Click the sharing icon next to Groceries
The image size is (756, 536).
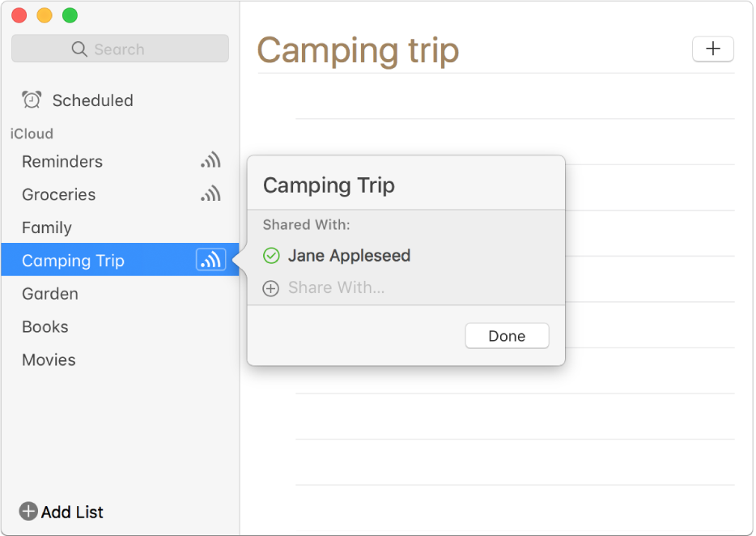point(210,194)
